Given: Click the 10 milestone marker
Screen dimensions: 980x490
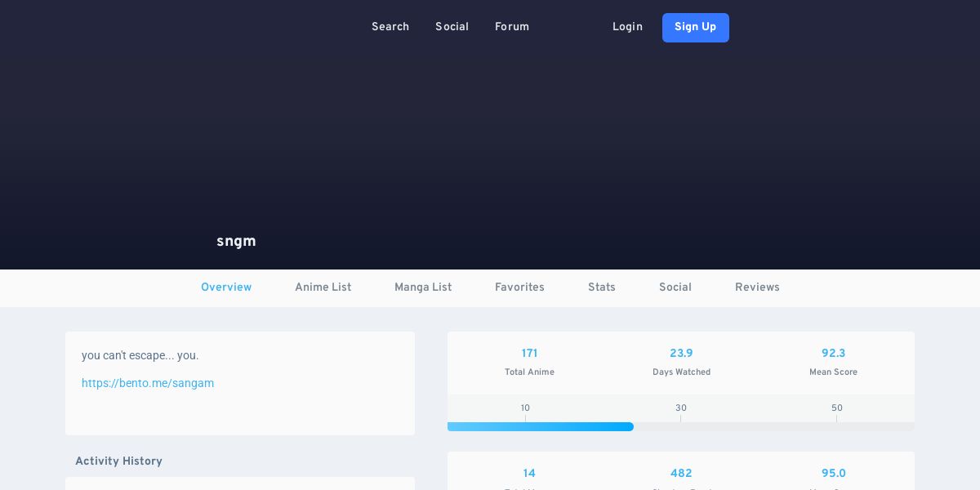Looking at the screenshot, I should 525,408.
